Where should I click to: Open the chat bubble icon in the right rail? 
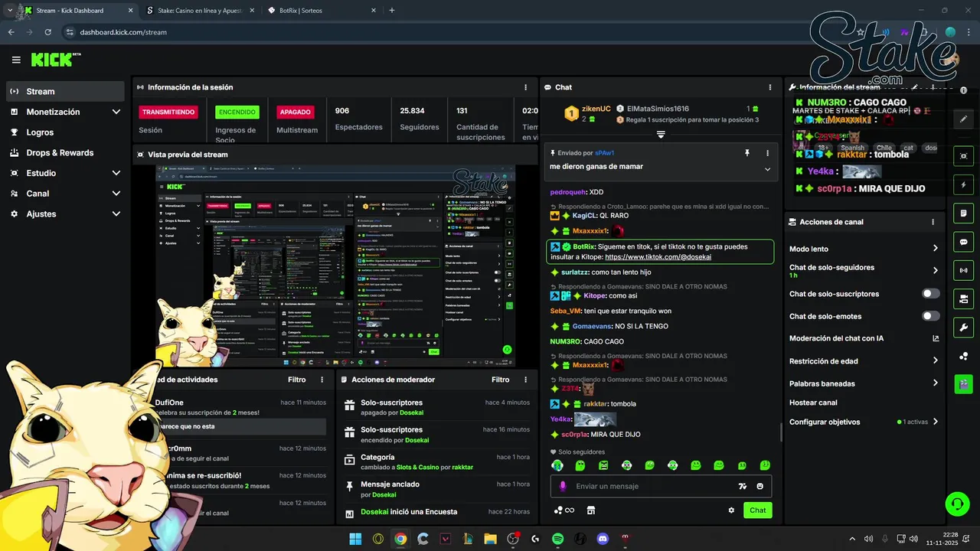tap(963, 242)
